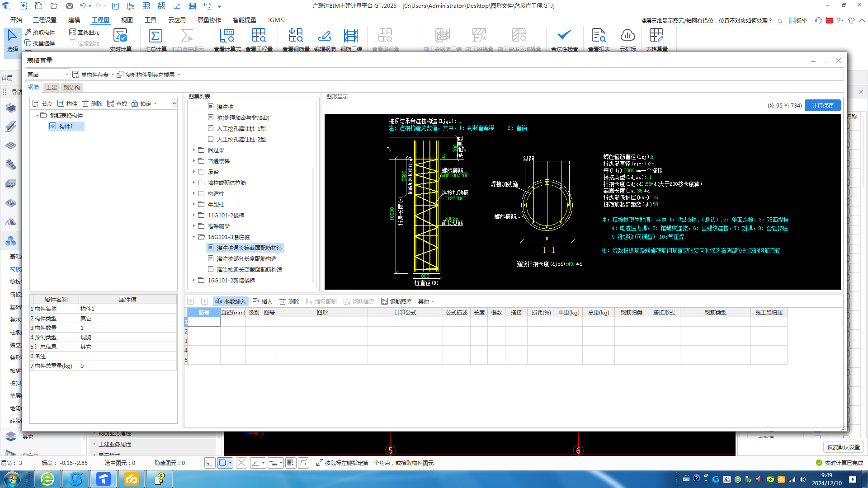Click the Windows Start button

click(12, 479)
